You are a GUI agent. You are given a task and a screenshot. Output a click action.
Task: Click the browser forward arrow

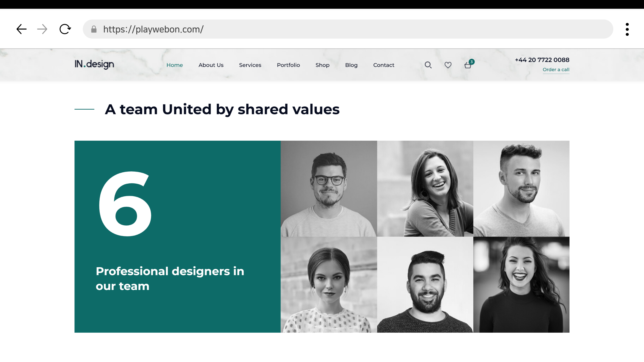[x=42, y=29]
